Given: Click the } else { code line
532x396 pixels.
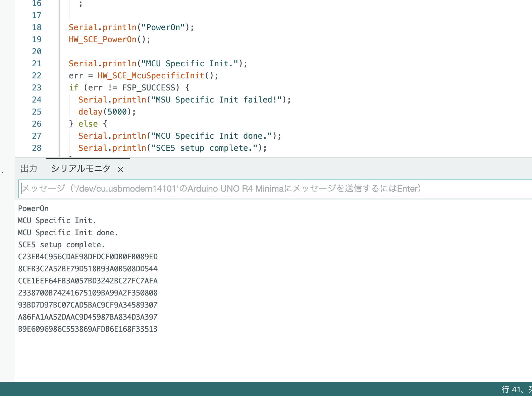Looking at the screenshot, I should pos(88,124).
